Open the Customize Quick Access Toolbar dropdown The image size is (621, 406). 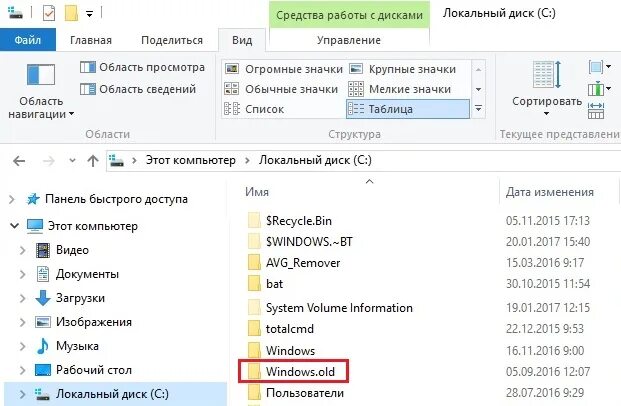click(90, 14)
